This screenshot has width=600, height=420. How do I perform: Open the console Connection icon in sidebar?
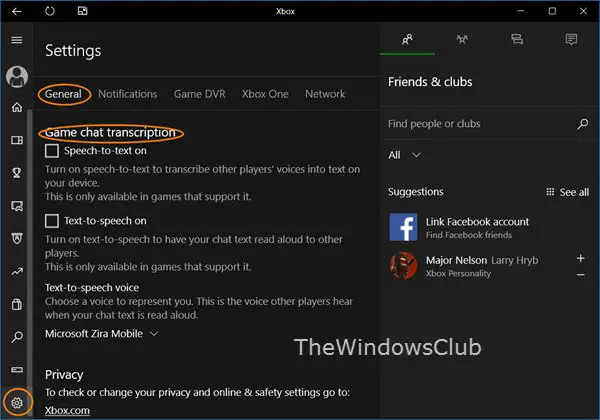pyautogui.click(x=17, y=370)
